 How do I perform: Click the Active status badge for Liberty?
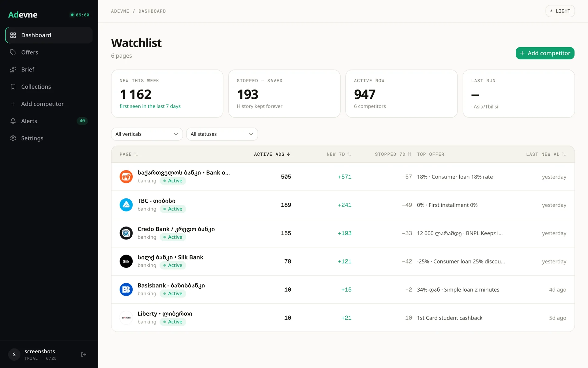point(173,322)
